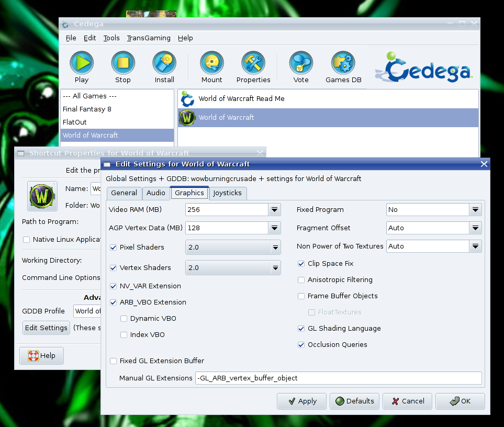Check Native Linux Application in Shortcut Properties

(26, 240)
